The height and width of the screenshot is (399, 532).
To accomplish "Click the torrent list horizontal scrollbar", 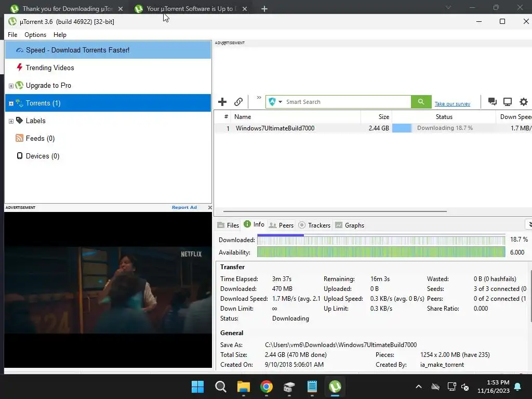I will [x=335, y=211].
